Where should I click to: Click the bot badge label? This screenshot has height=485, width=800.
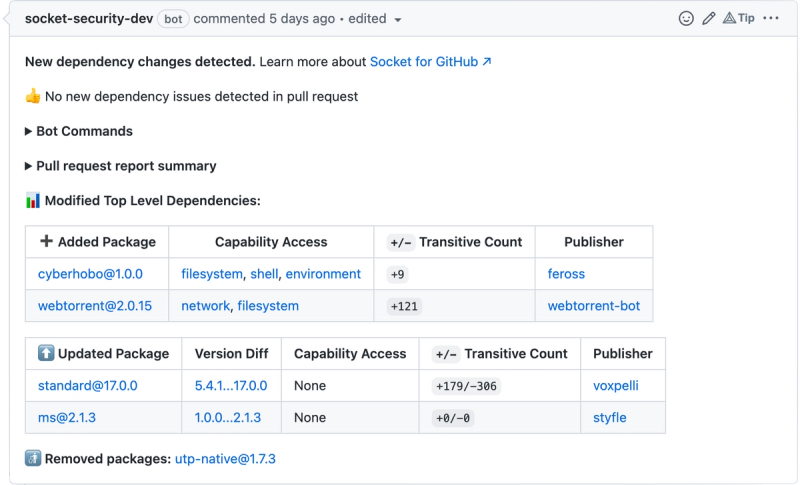pyautogui.click(x=173, y=19)
